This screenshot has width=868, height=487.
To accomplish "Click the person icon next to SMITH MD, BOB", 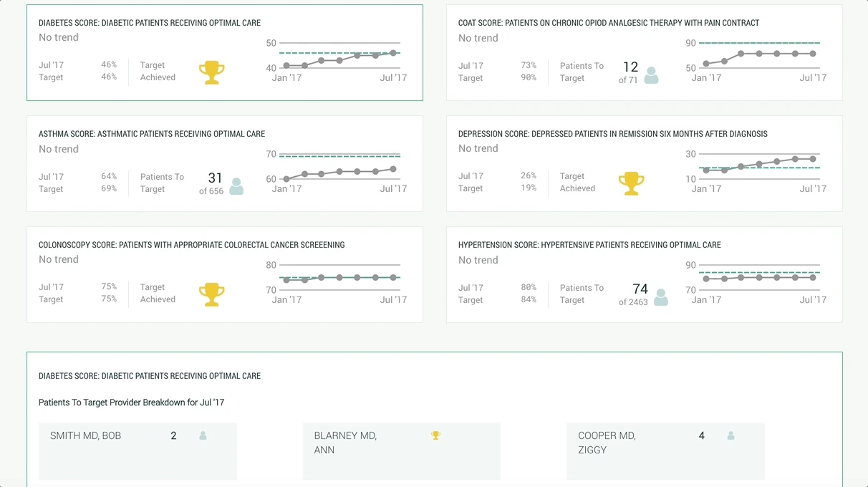I will tap(203, 435).
